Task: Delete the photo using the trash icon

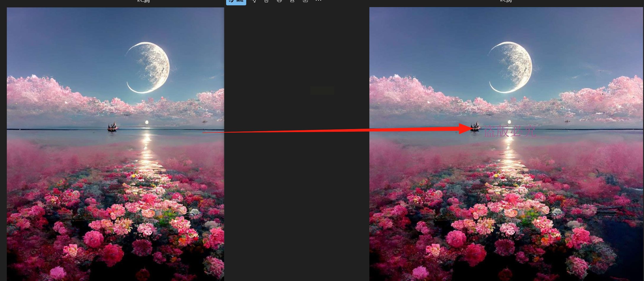Action: 266,1
